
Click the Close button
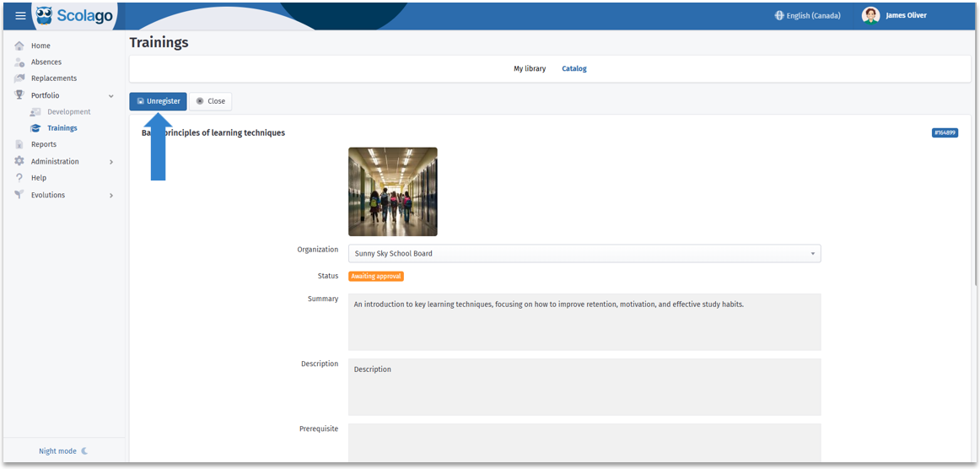[211, 101]
